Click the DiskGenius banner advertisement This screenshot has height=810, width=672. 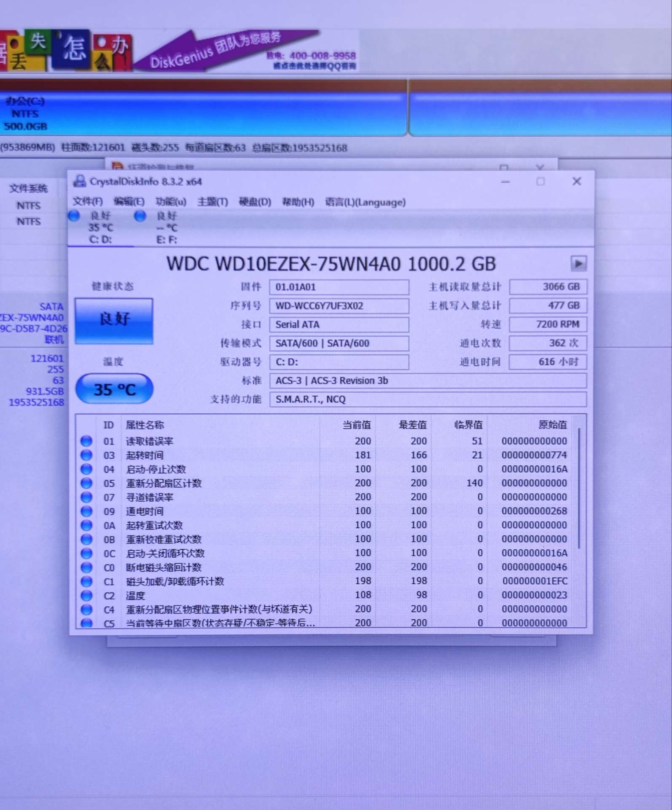pos(179,51)
